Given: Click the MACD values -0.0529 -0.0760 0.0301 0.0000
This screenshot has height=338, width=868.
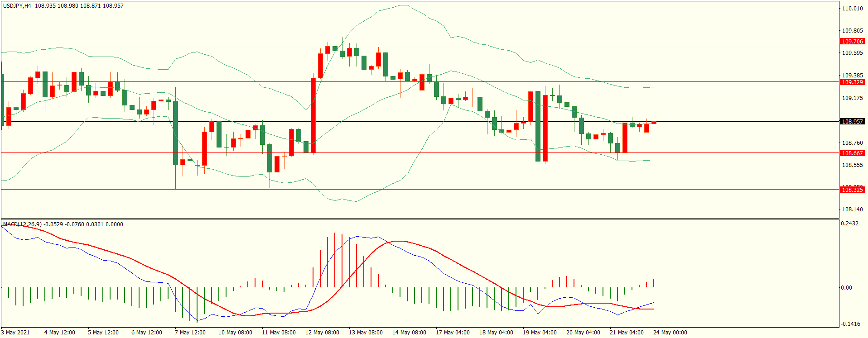Looking at the screenshot, I should [x=83, y=224].
